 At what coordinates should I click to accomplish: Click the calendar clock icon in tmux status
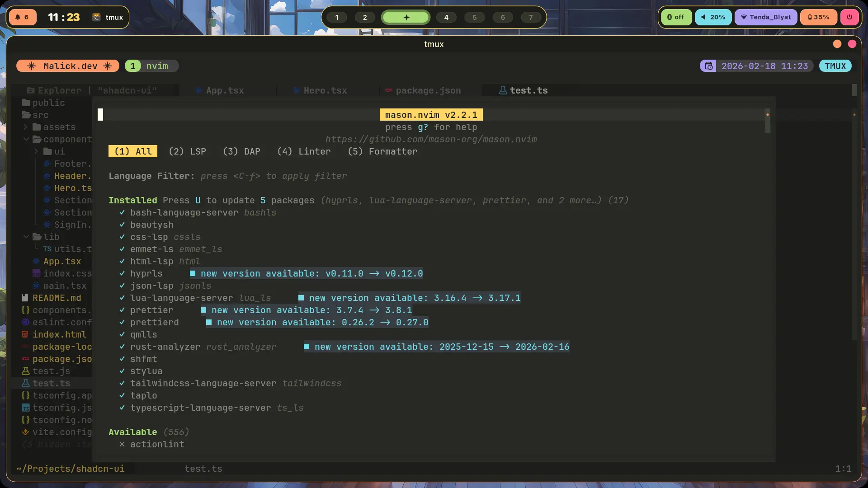tap(708, 66)
